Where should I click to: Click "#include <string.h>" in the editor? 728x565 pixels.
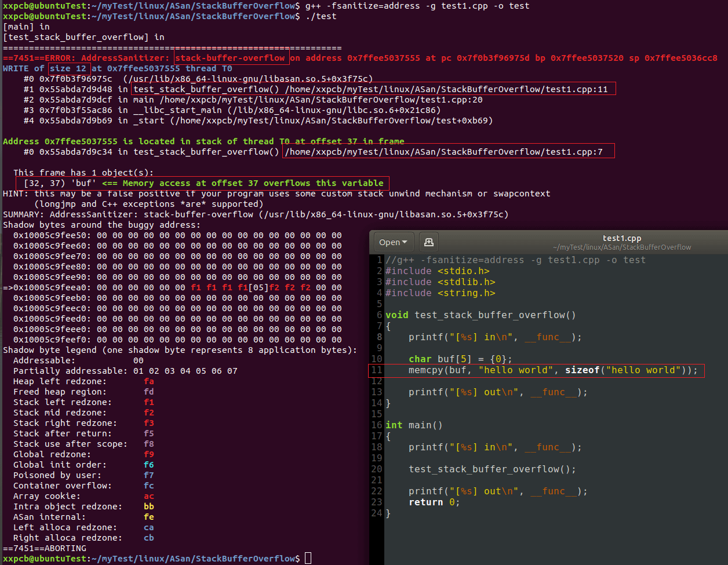coord(441,293)
